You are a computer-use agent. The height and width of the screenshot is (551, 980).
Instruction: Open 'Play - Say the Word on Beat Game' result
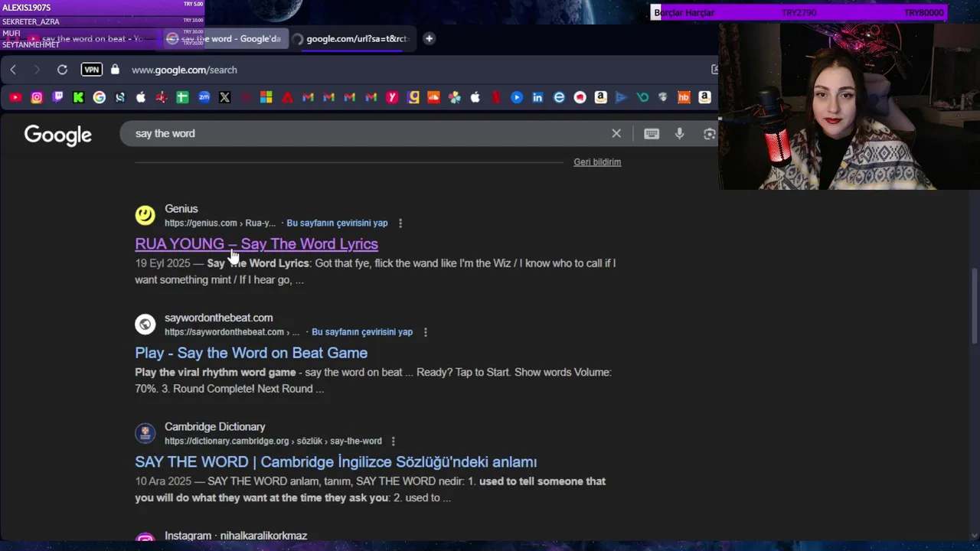(251, 353)
